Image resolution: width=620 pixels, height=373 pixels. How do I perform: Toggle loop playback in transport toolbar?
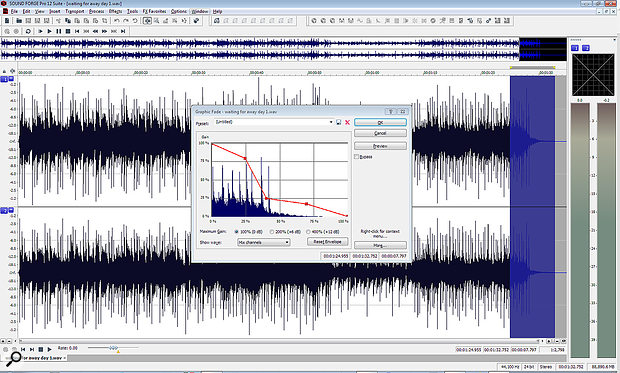[x=28, y=31]
